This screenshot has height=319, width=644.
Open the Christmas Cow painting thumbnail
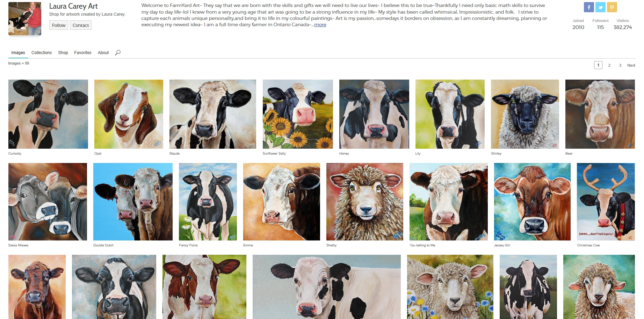(606, 202)
